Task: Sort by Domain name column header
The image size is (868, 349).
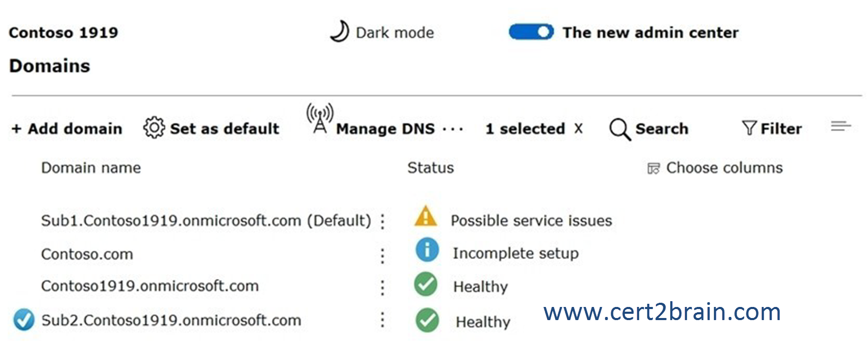Action: click(91, 168)
